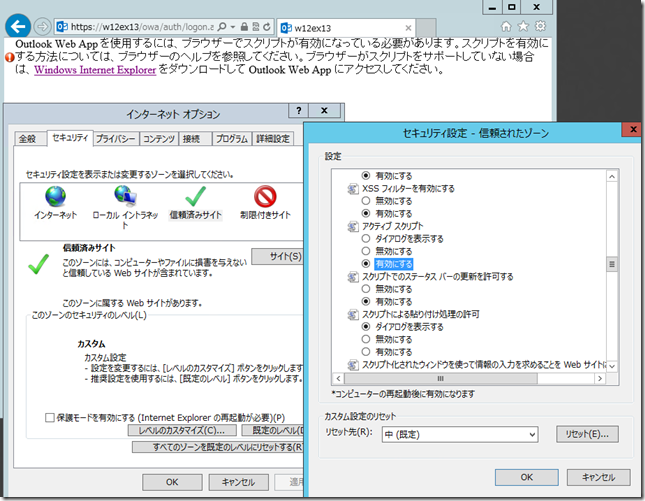Image resolution: width=645 pixels, height=501 pixels.
Task: Click OK in Internet Options dialog
Action: click(x=172, y=482)
